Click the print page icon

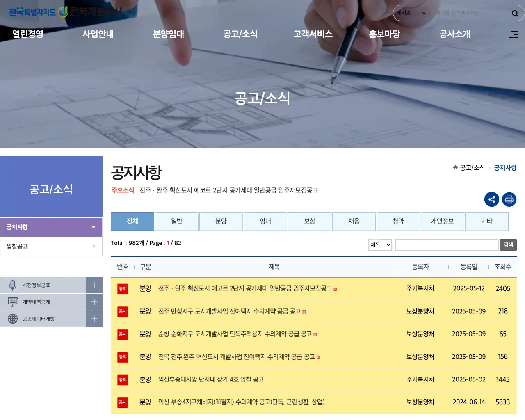click(509, 199)
